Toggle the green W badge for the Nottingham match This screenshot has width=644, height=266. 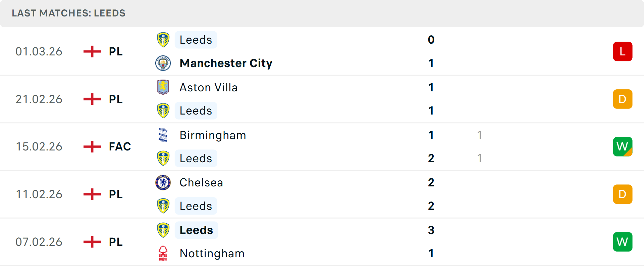point(623,242)
